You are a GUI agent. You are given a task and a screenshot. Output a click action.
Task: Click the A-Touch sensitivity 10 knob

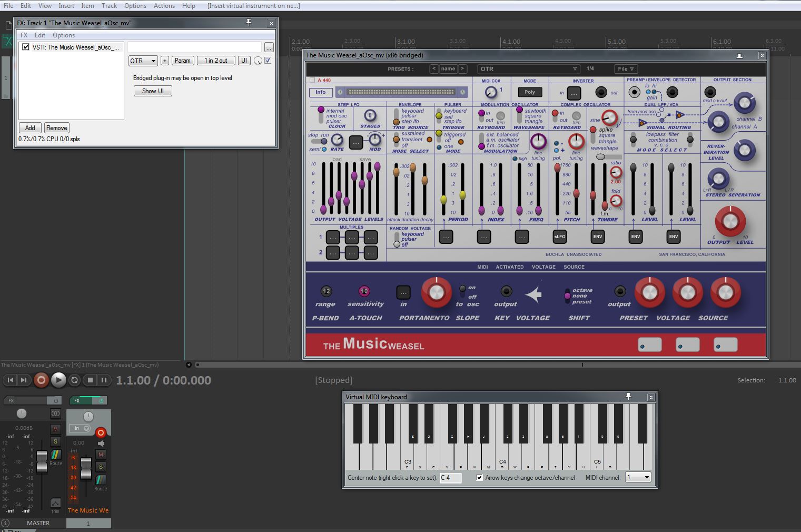[364, 291]
